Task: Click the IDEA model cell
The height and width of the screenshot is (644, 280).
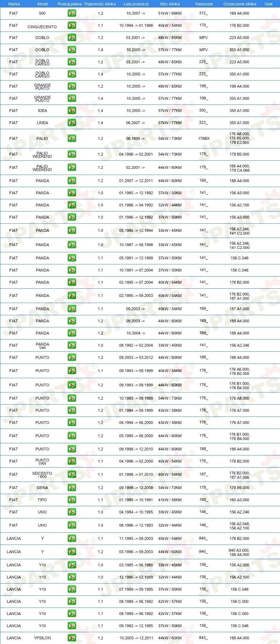Action: (42, 111)
